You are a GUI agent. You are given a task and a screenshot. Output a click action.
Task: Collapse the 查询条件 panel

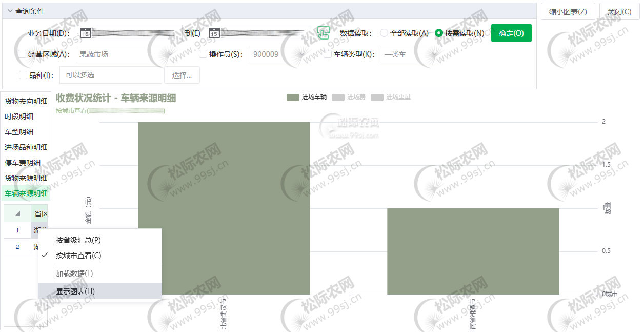tap(10, 11)
